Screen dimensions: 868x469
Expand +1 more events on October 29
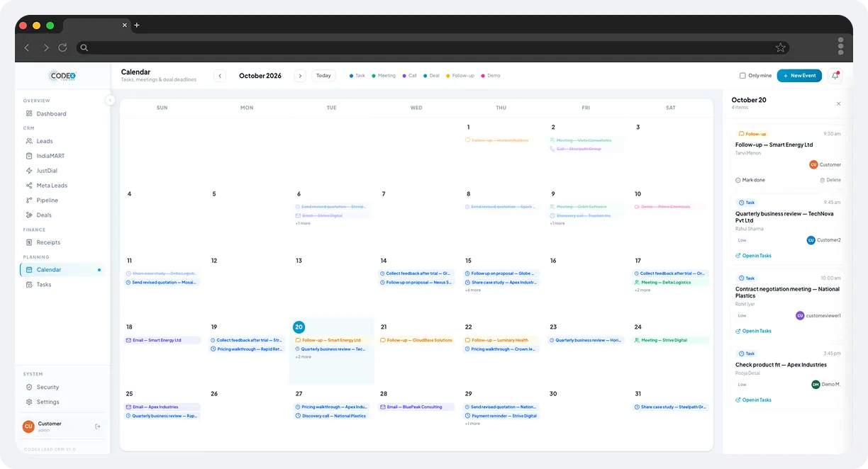click(x=472, y=424)
